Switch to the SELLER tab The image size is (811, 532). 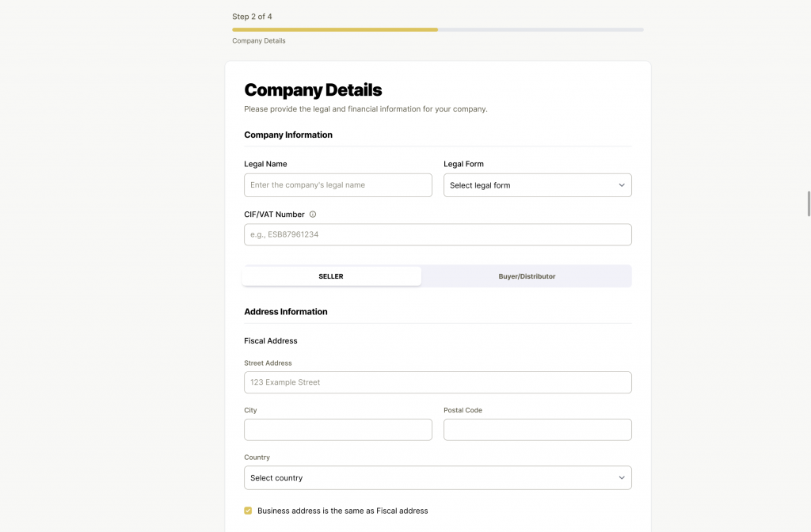point(331,276)
